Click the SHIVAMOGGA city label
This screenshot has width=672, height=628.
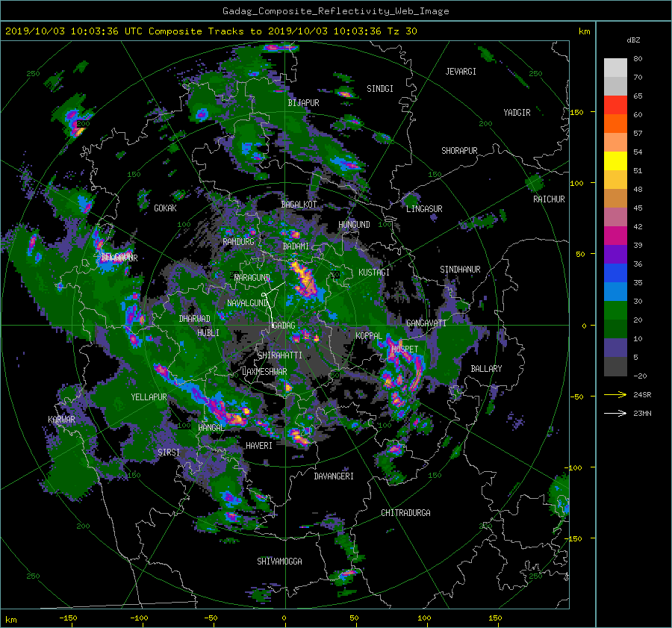coord(279,562)
